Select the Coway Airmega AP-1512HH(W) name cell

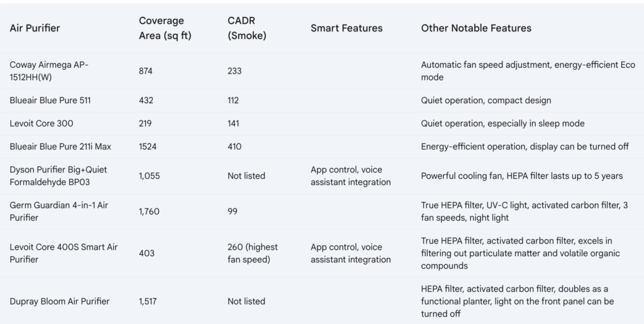point(49,71)
